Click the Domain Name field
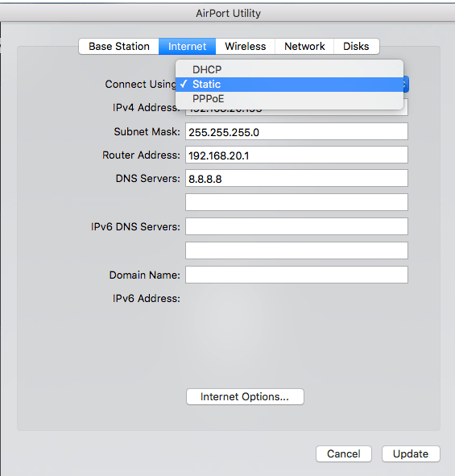Image resolution: width=455 pixels, height=476 pixels. coord(296,275)
